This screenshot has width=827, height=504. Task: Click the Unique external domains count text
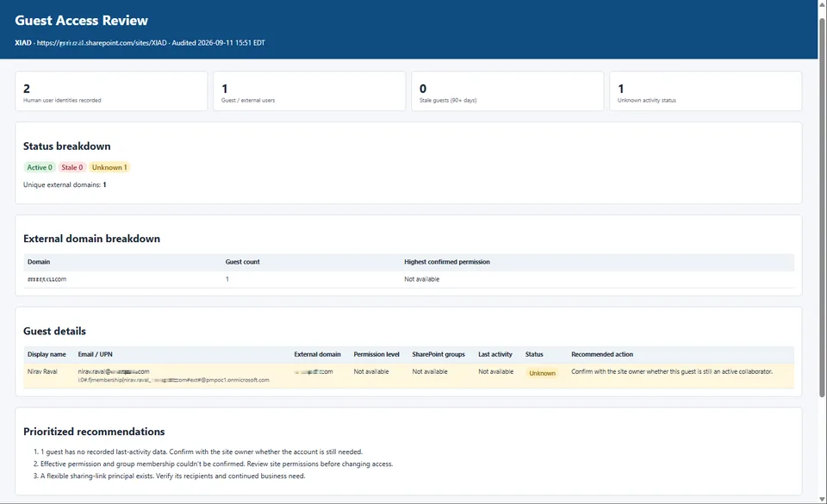click(65, 184)
